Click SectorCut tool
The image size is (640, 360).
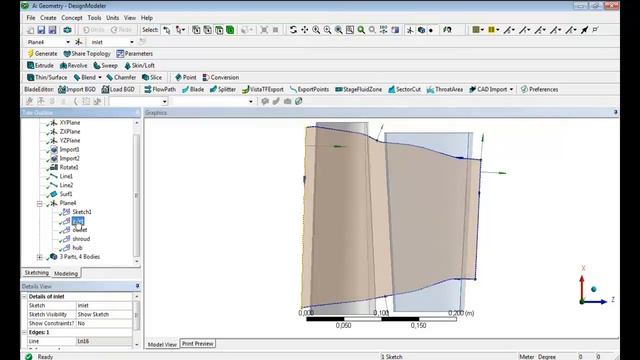click(404, 89)
